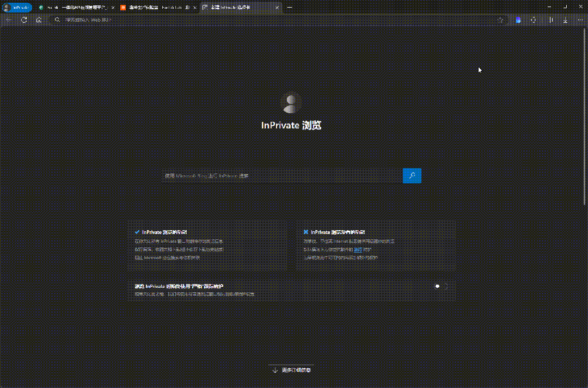Toggle the Strict tracking prevention switch
This screenshot has height=388, width=588.
coord(441,286)
